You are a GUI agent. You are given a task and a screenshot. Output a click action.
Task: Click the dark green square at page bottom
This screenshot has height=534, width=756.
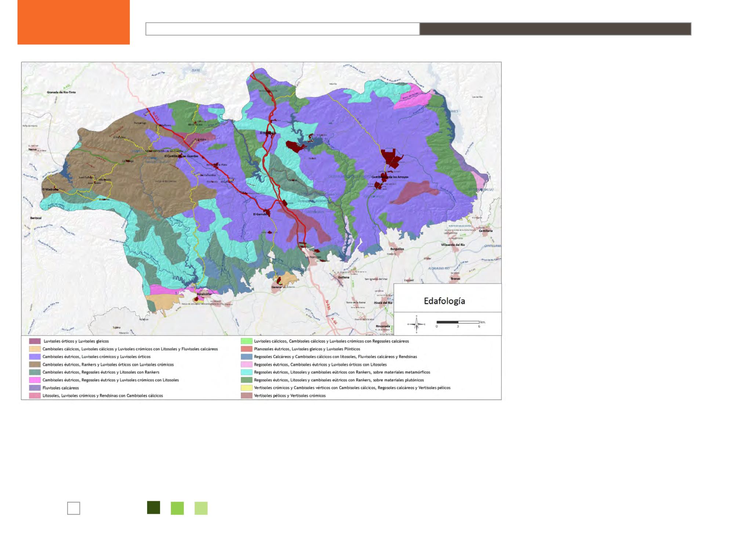[x=153, y=508]
